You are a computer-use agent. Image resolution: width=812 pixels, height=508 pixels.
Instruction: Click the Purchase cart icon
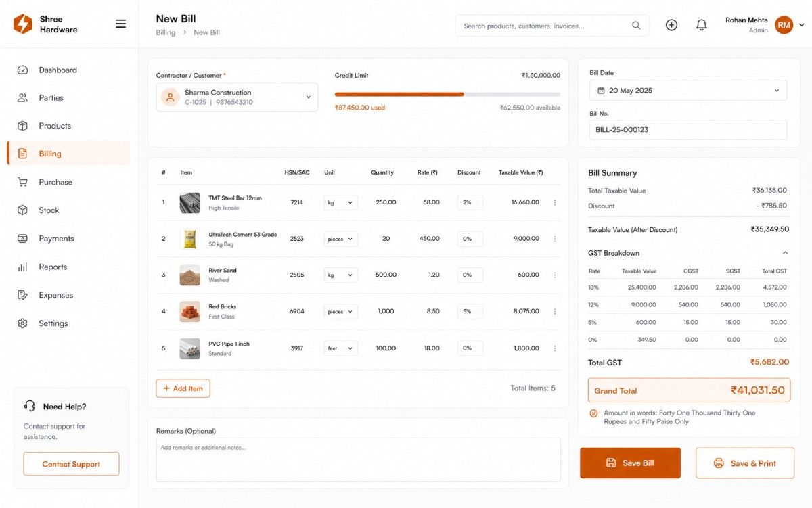coord(22,182)
